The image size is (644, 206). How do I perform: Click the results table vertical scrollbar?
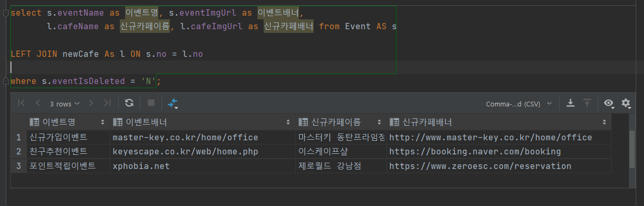[x=631, y=149]
